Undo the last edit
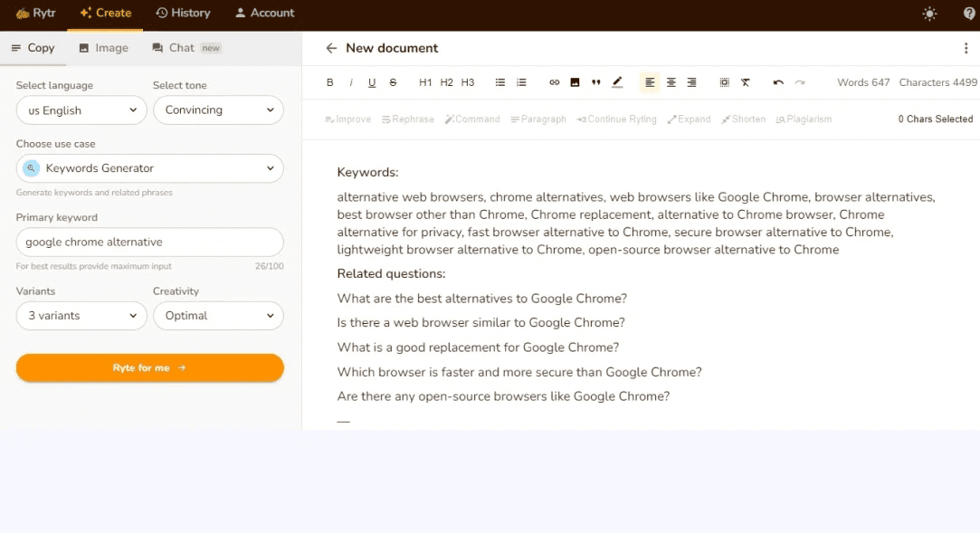This screenshot has width=980, height=533. pos(778,82)
